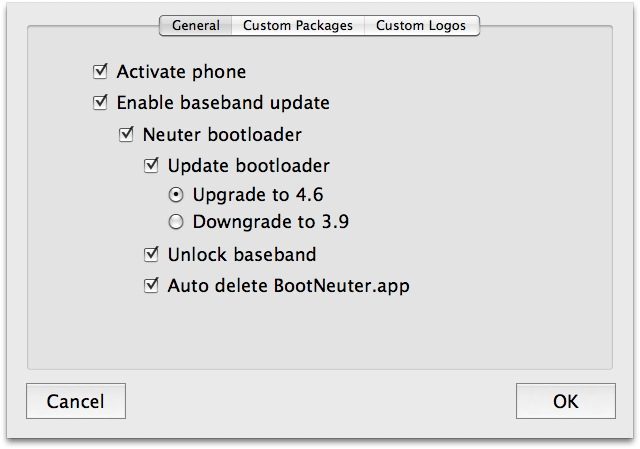Select the General tab
This screenshot has width=640, height=449.
point(196,26)
